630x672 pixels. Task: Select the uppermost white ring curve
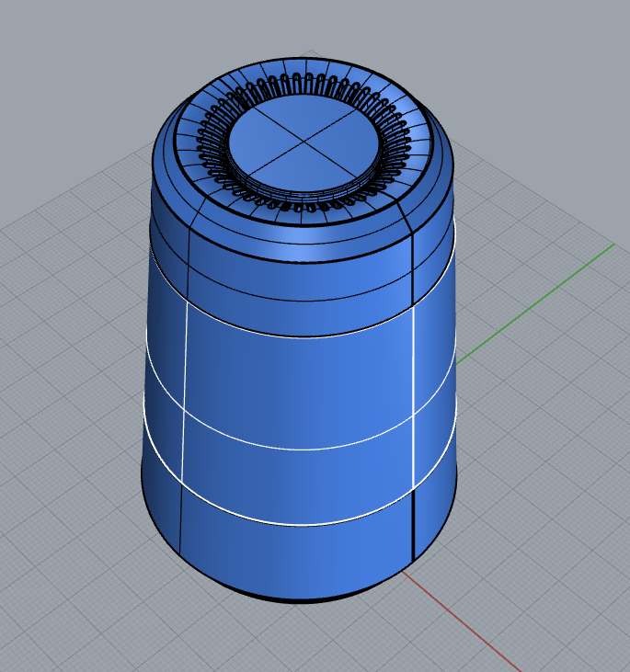304,336
